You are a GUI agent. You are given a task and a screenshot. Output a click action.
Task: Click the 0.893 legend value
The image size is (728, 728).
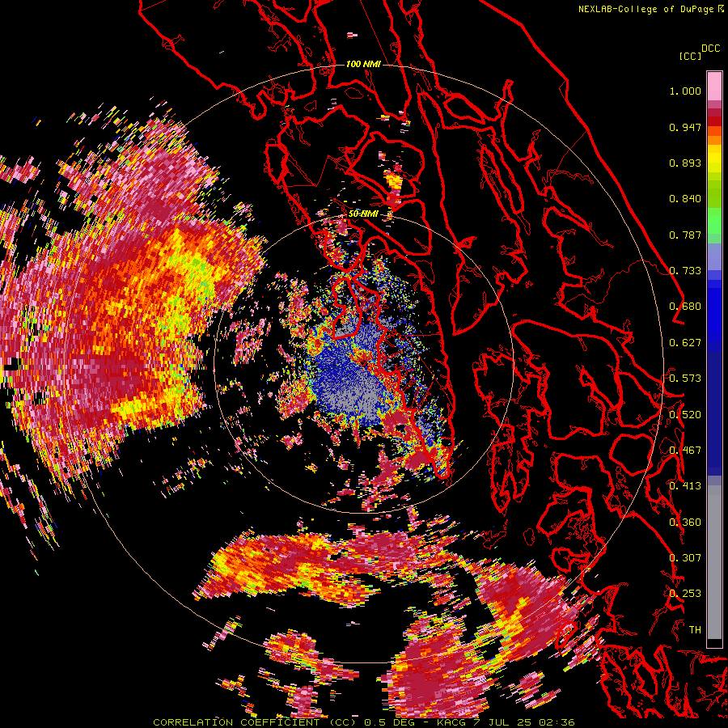(685, 163)
